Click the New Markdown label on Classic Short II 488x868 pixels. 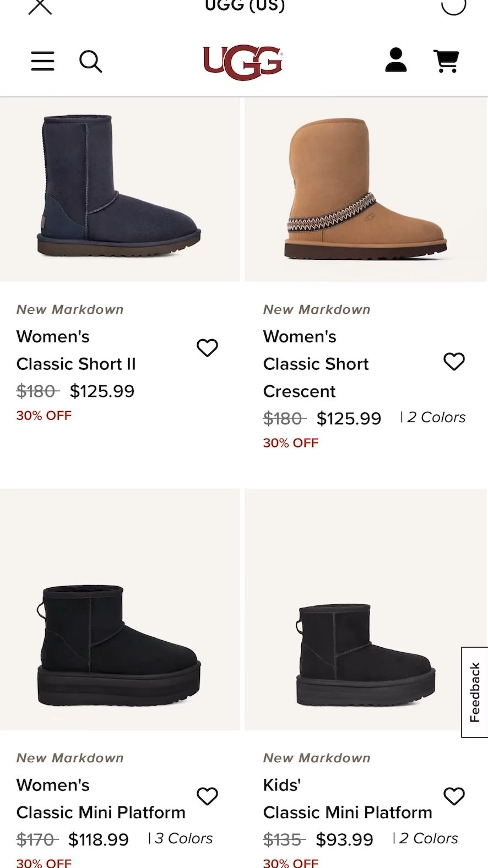point(70,309)
